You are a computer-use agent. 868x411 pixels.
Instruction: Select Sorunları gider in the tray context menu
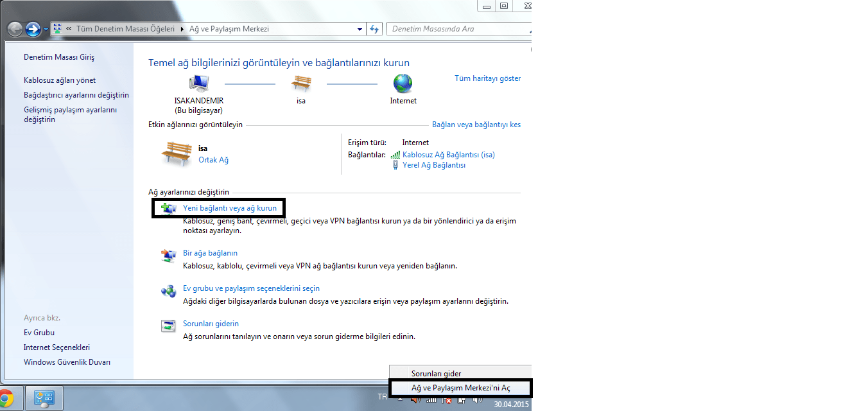click(x=460, y=373)
